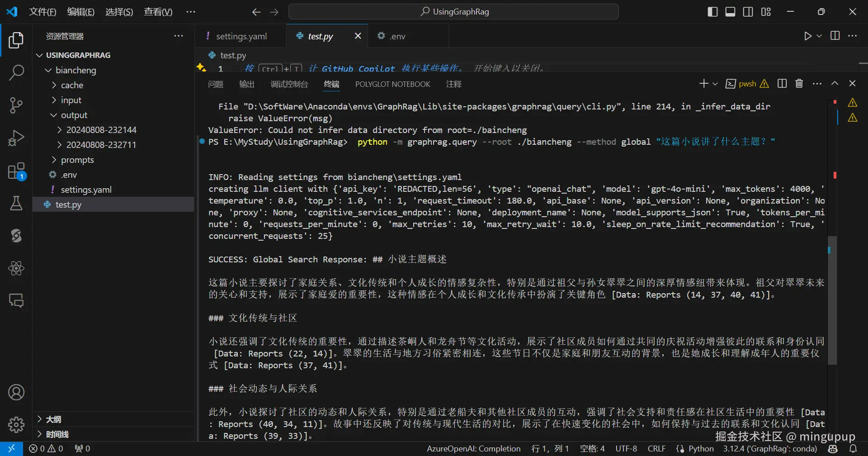The width and height of the screenshot is (868, 456).
Task: Open the run button dropdown arrow
Action: (x=819, y=36)
